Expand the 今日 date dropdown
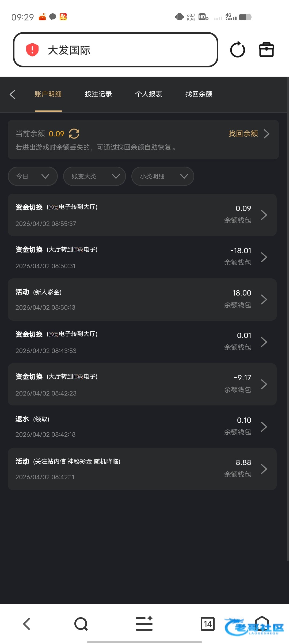 [x=33, y=176]
